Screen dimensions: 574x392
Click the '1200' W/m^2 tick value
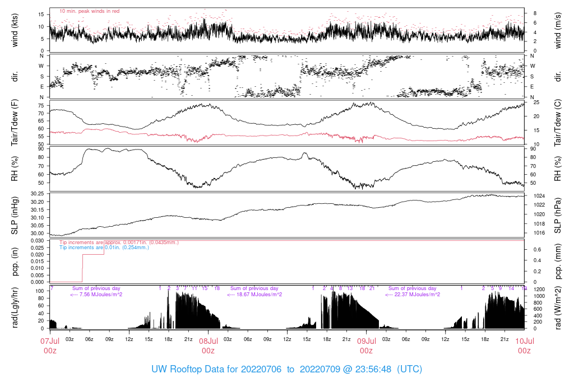coord(540,290)
